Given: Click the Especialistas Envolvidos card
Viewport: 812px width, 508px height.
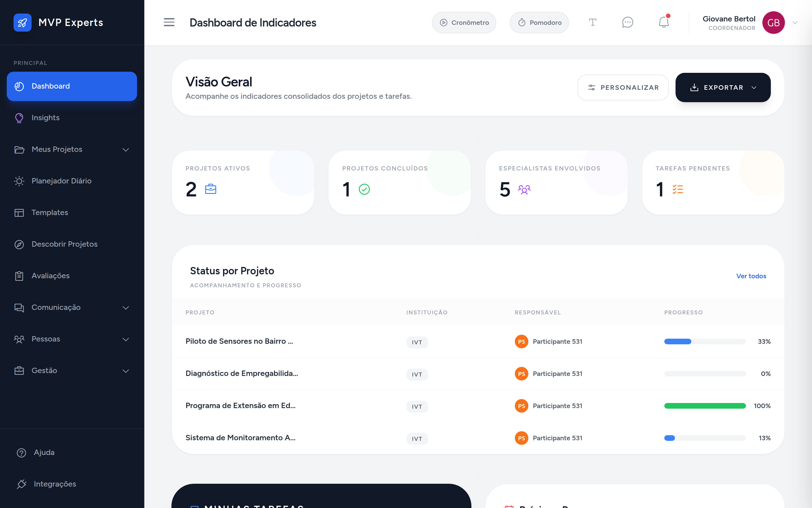Looking at the screenshot, I should (556, 182).
